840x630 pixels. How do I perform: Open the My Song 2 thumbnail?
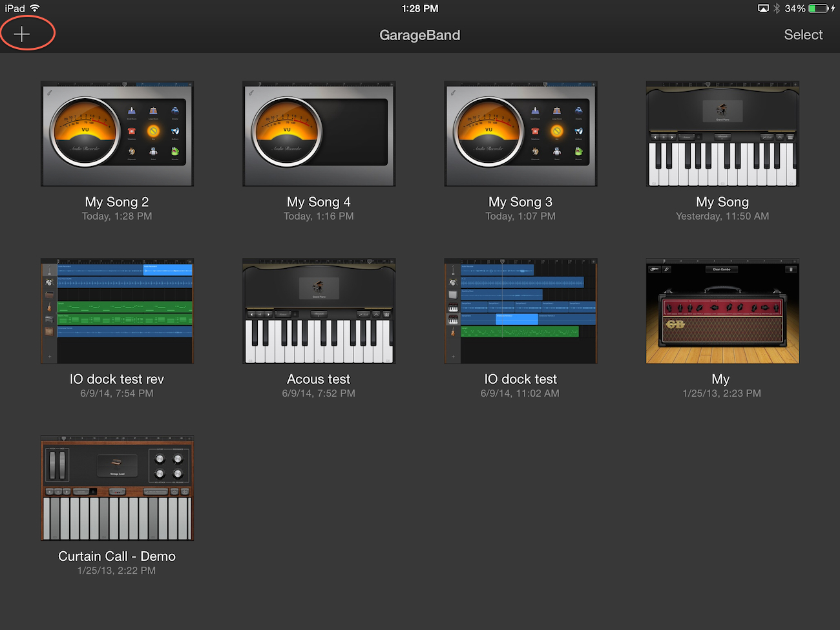[x=117, y=134]
